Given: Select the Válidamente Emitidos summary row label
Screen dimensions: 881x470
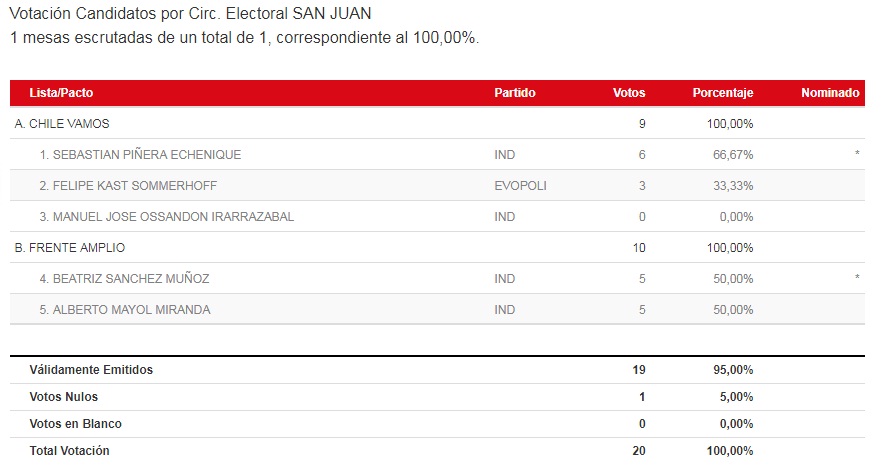Looking at the screenshot, I should click(x=91, y=370).
